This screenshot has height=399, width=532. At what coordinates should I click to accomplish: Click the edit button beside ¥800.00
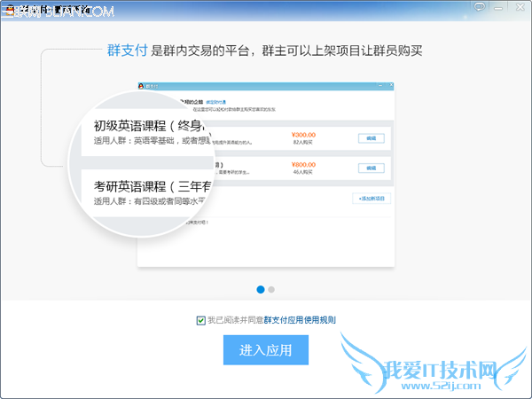372,168
